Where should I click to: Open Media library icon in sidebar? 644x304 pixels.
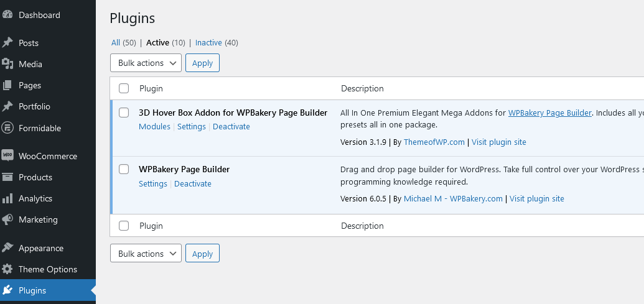(7, 64)
